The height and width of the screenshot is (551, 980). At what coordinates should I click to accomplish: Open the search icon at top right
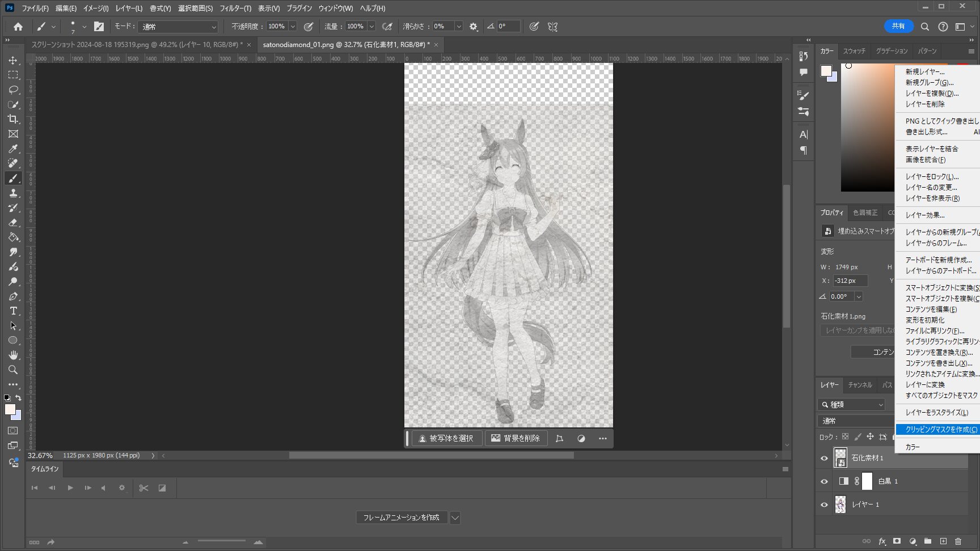[924, 27]
